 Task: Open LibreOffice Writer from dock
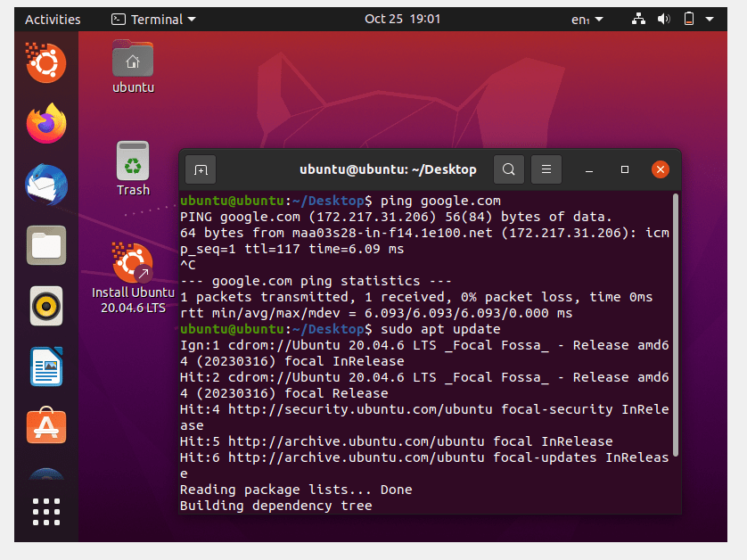click(46, 367)
